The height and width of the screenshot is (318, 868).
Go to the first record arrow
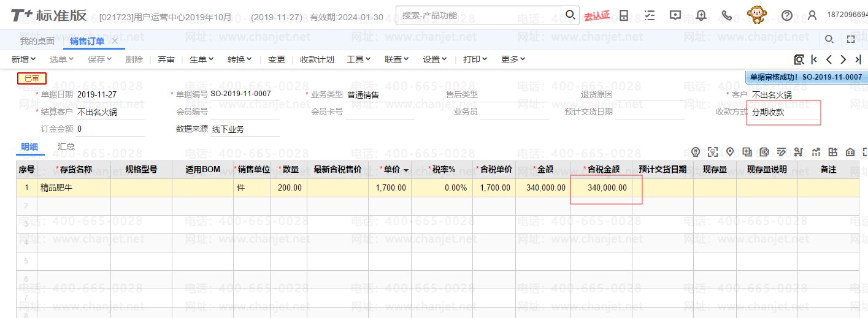pos(814,59)
